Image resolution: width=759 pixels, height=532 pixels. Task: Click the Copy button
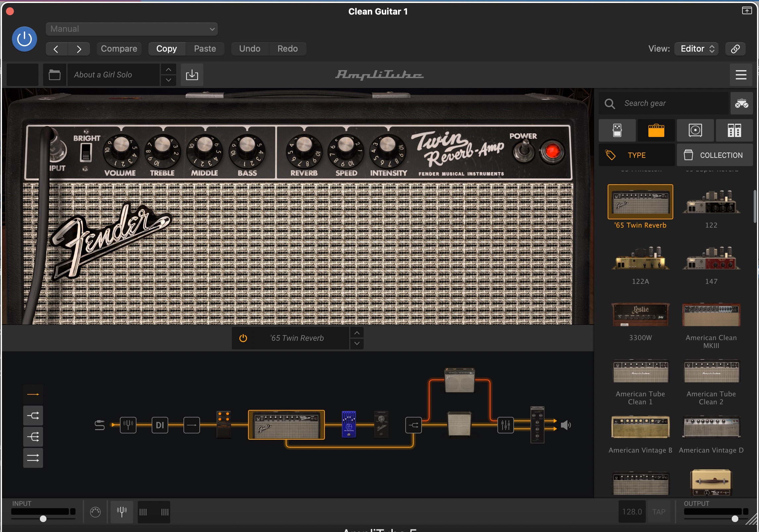[x=167, y=49]
